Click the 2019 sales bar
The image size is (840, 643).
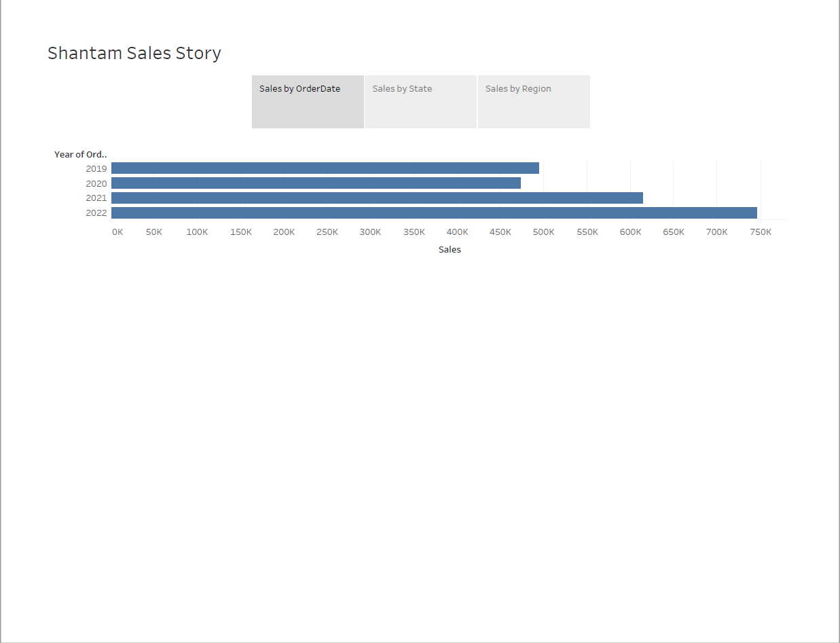click(x=325, y=168)
